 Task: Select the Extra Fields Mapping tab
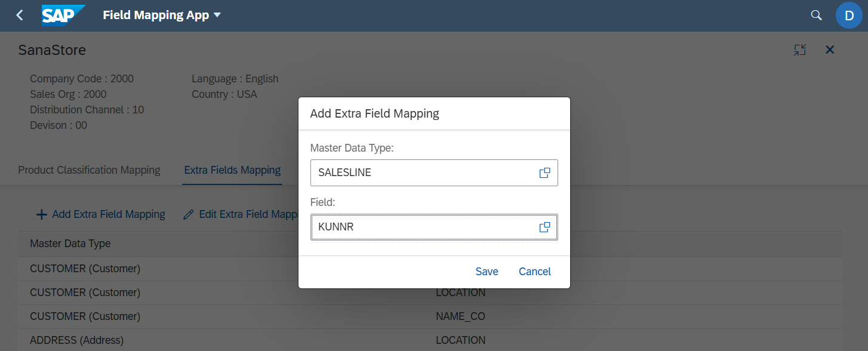(x=232, y=170)
